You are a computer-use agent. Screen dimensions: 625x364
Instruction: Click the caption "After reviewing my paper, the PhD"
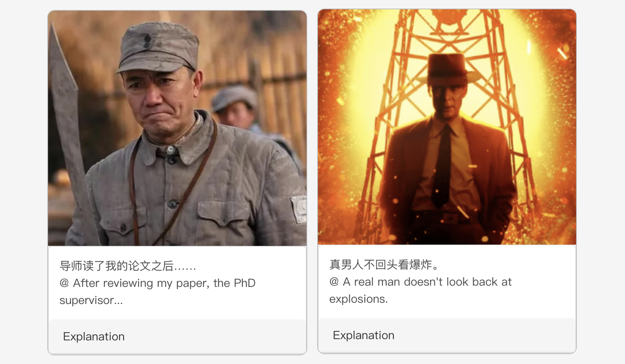coord(164,283)
